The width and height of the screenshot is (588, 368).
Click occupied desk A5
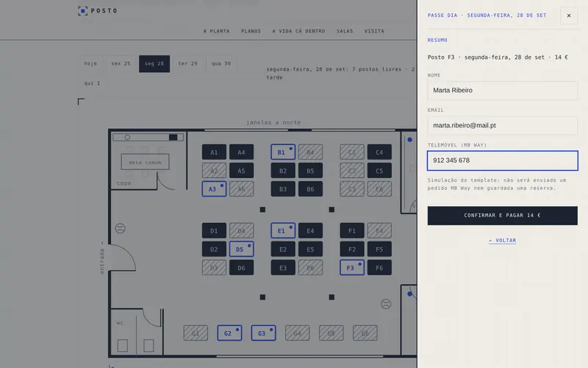[241, 171]
